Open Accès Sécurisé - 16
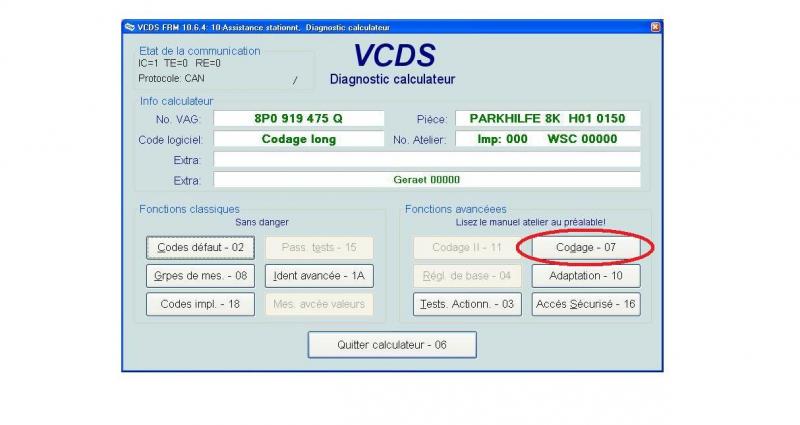The image size is (800, 425). (586, 304)
